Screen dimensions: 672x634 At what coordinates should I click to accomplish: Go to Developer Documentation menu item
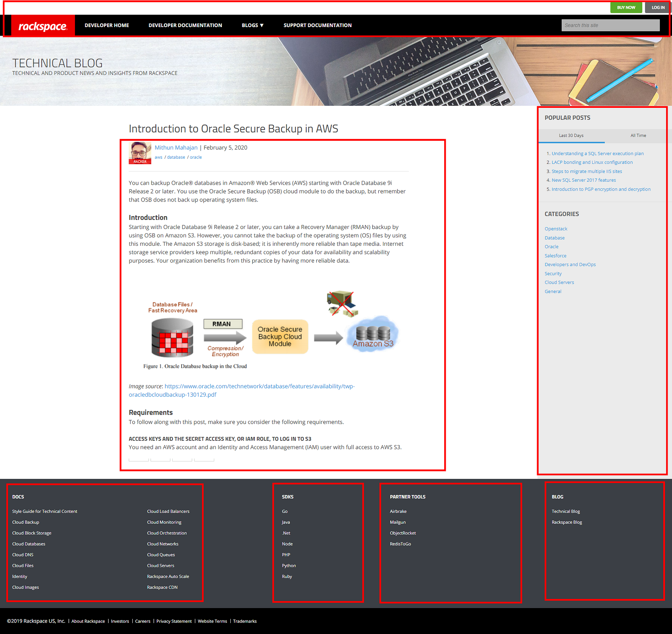(185, 25)
